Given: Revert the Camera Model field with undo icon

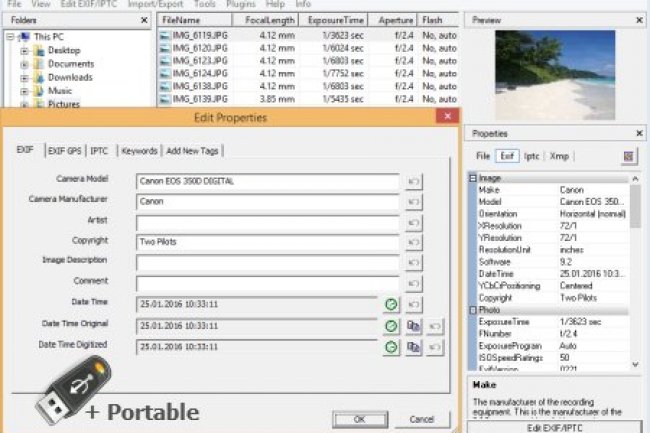Looking at the screenshot, I should click(413, 181).
